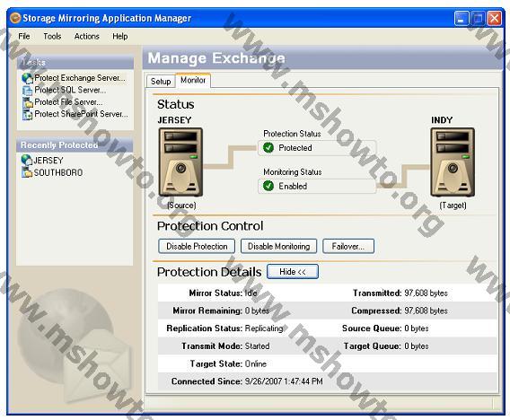Screen dimensions: 510x420
Task: Minimize the Application Manager window
Action: 462,18
